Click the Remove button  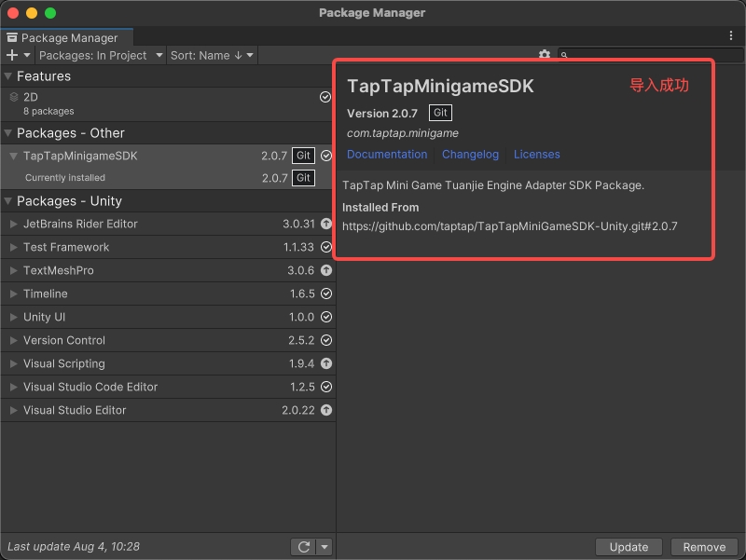(x=704, y=547)
